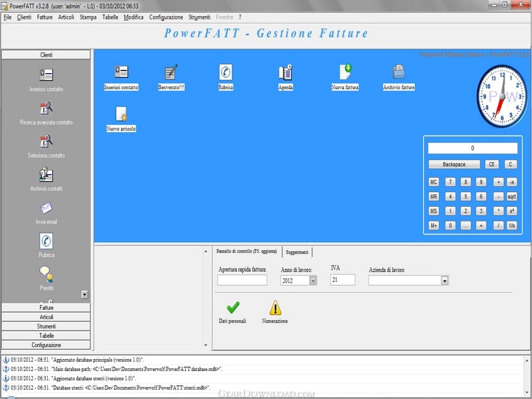Click the calculator CE button
The width and height of the screenshot is (532, 399).
(x=491, y=164)
